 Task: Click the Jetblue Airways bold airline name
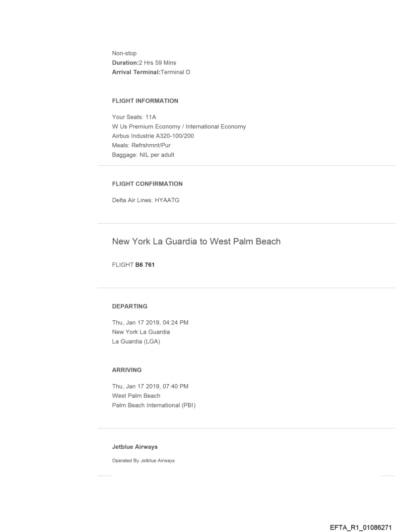pos(135,447)
